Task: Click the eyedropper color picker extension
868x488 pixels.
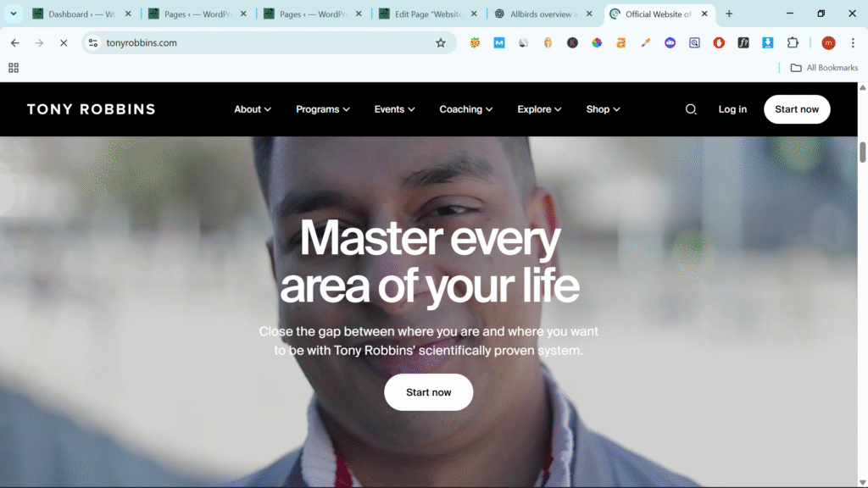Action: coord(646,43)
